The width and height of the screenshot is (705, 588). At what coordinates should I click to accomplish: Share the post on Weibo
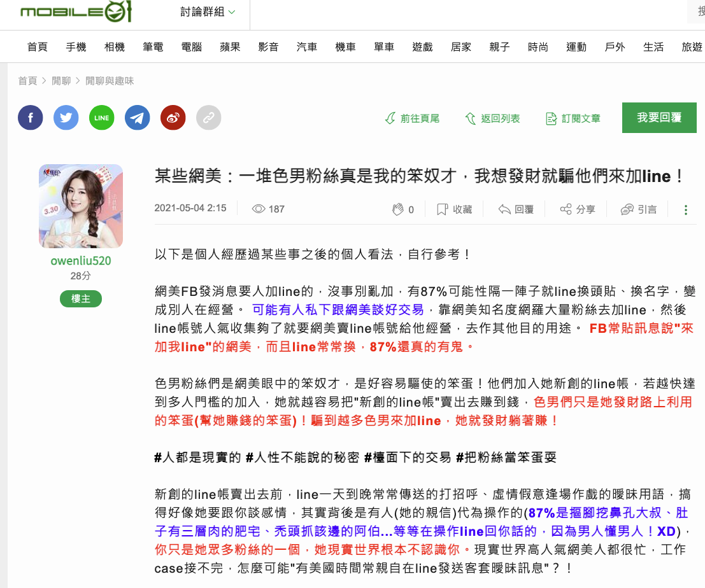pos(173,118)
